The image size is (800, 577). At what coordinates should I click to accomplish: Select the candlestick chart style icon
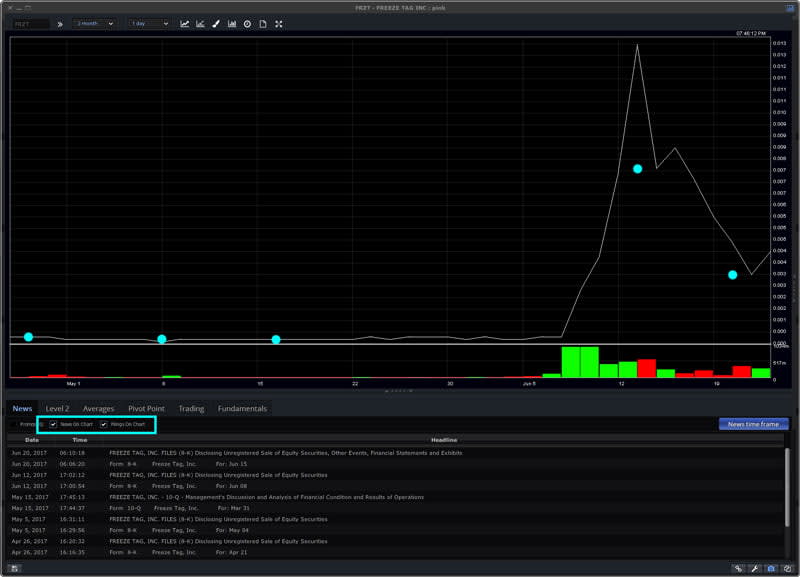pyautogui.click(x=198, y=23)
